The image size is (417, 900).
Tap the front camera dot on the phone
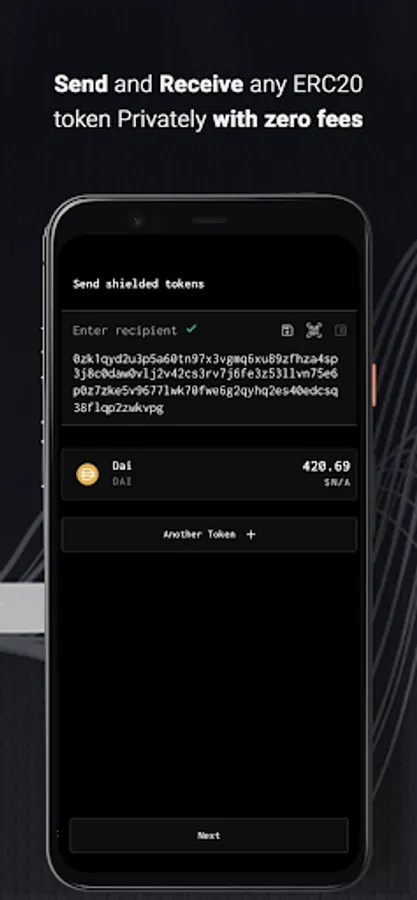tap(137, 221)
